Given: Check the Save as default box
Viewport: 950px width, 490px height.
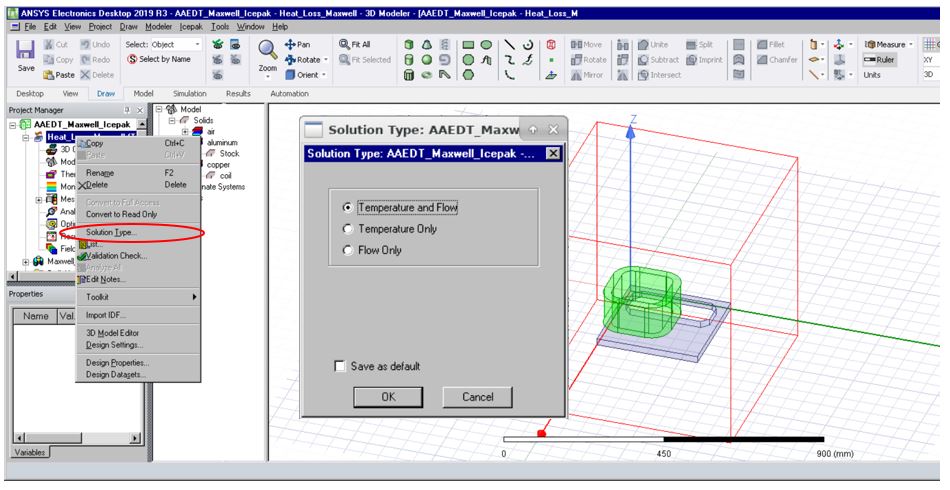Looking at the screenshot, I should [x=340, y=366].
